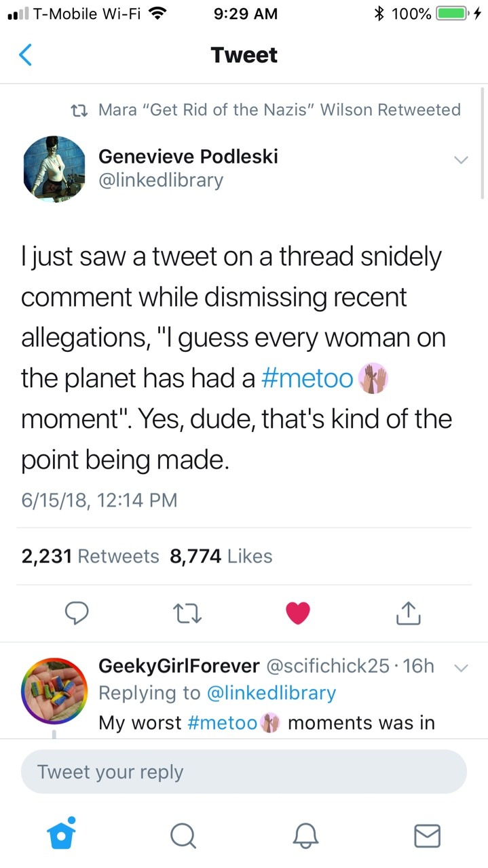Unlike the tweet with the red heart
This screenshot has width=488, height=868.
[x=298, y=612]
